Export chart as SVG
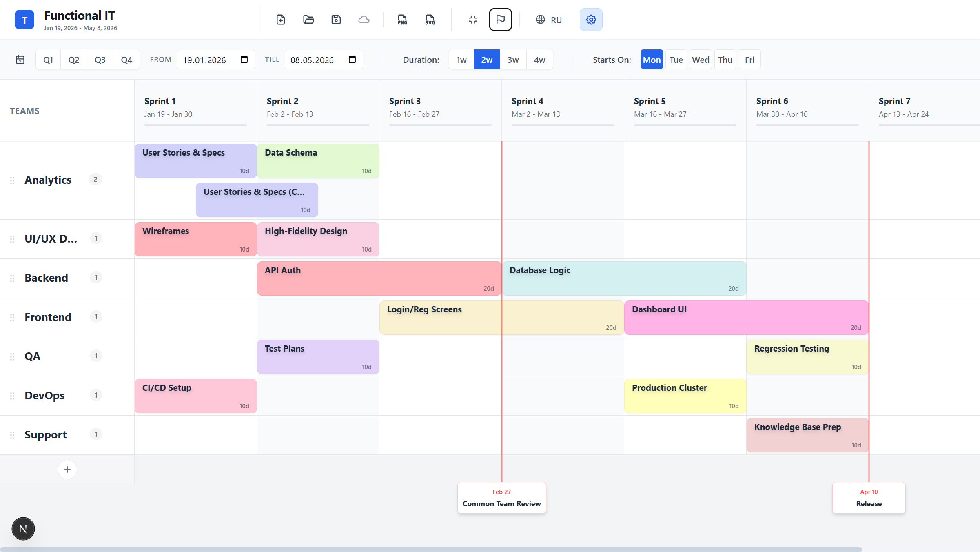Image resolution: width=980 pixels, height=552 pixels. click(x=430, y=20)
